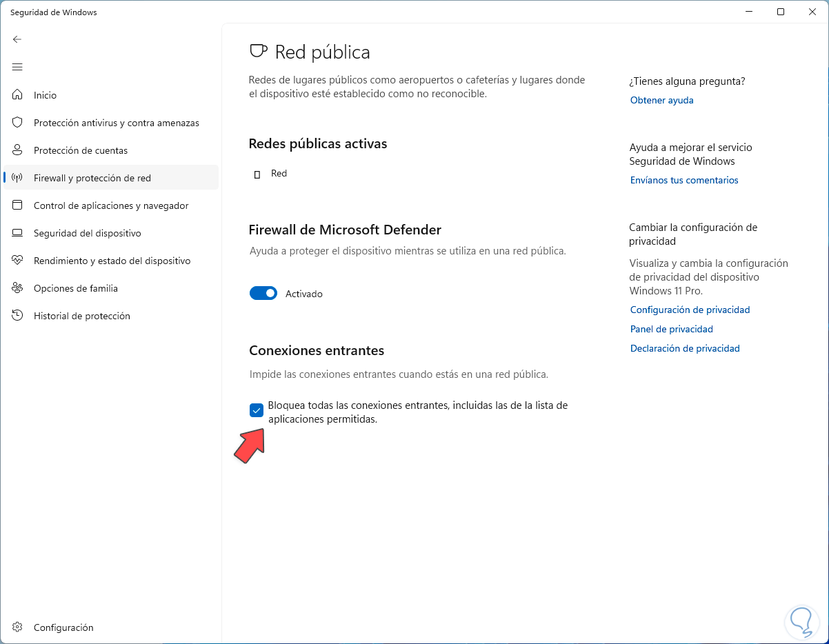This screenshot has width=829, height=644.
Task: Open Historial de protección
Action: pyautogui.click(x=111, y=316)
